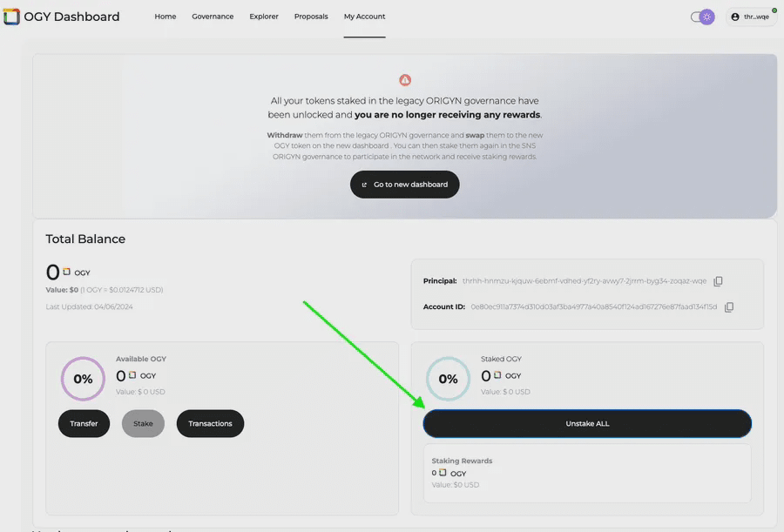Click the Account ID hash text
Image resolution: width=784 pixels, height=532 pixels.
click(593, 306)
